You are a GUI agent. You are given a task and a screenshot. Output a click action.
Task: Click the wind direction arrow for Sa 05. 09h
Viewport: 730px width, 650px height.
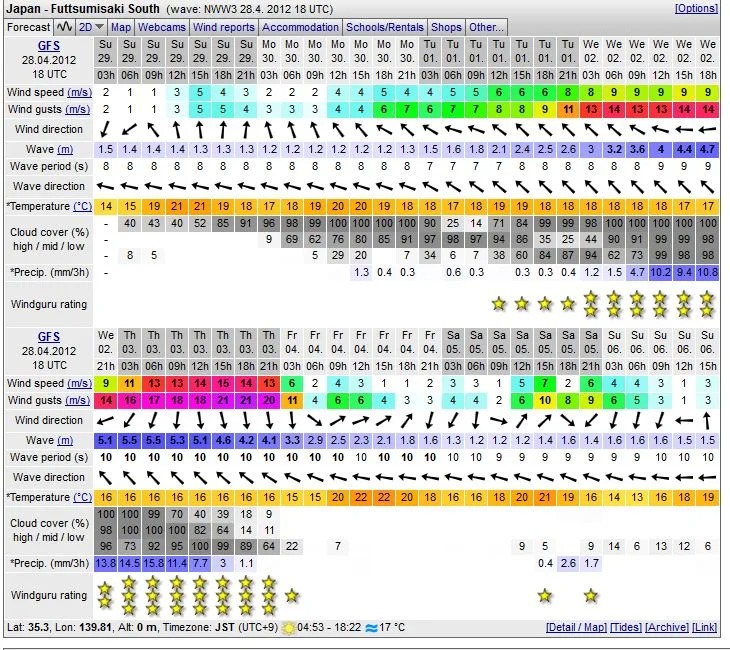pyautogui.click(x=499, y=420)
